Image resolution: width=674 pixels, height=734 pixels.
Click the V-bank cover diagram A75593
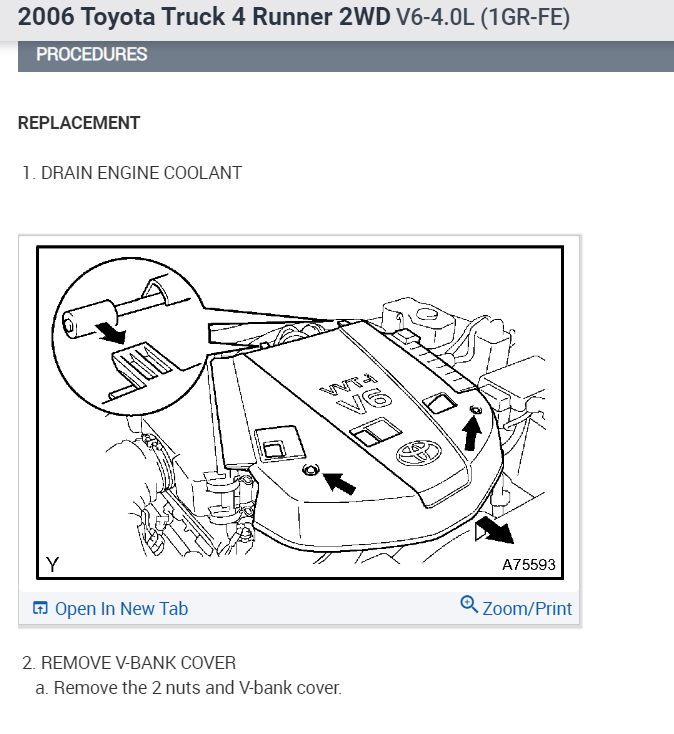tap(300, 412)
